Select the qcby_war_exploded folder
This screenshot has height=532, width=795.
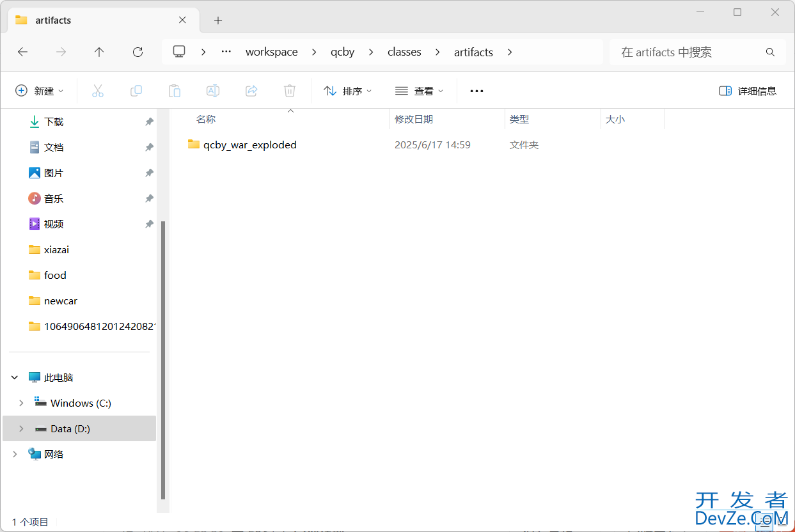242,145
